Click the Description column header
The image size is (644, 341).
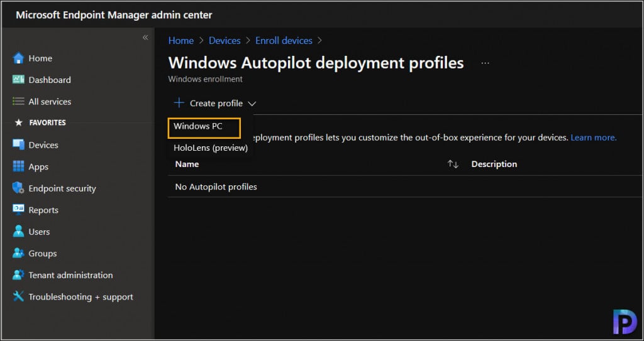coord(494,164)
